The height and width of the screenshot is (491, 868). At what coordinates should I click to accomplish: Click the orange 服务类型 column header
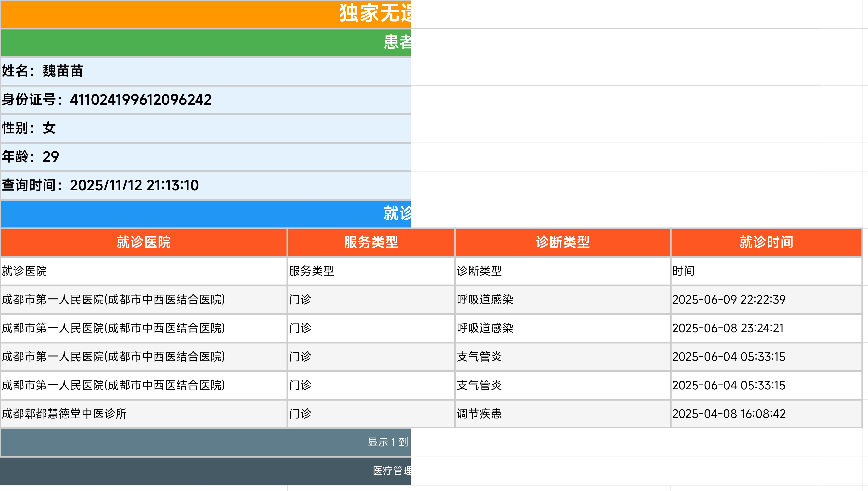pyautogui.click(x=371, y=242)
